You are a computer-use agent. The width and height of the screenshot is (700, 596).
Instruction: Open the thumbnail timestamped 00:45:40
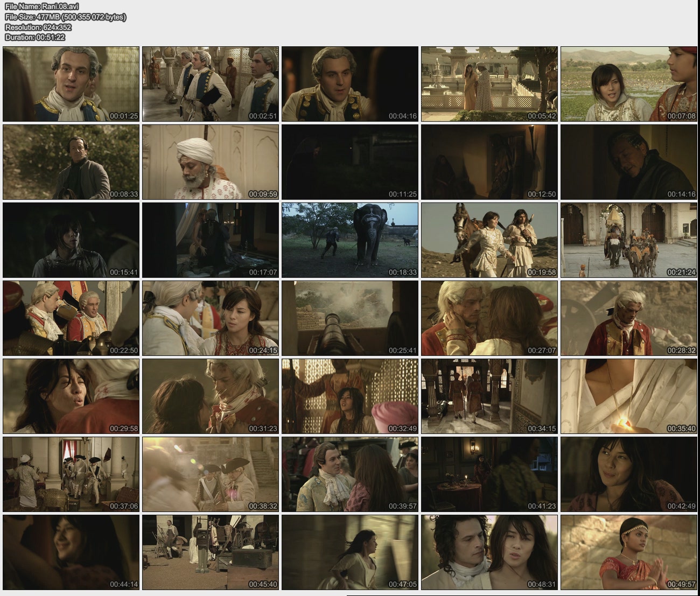click(x=211, y=552)
